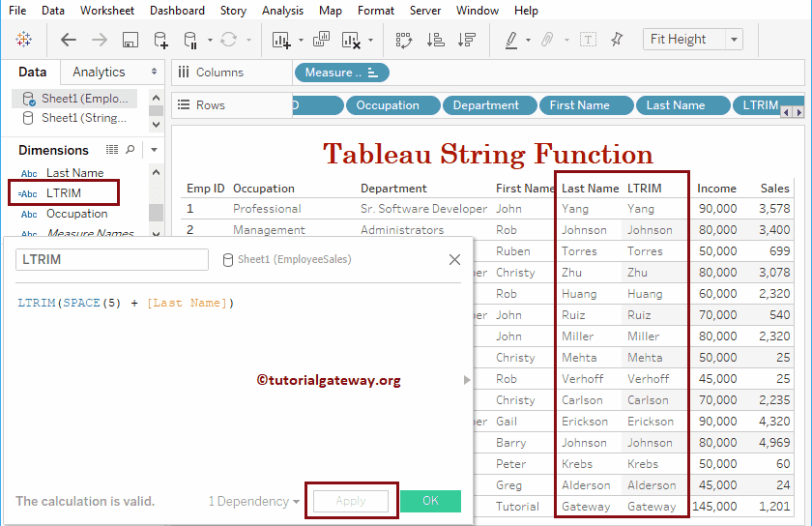Screen dimensions: 812x526
Task: Click the Pause Auto Updates icon
Action: pyautogui.click(x=190, y=40)
